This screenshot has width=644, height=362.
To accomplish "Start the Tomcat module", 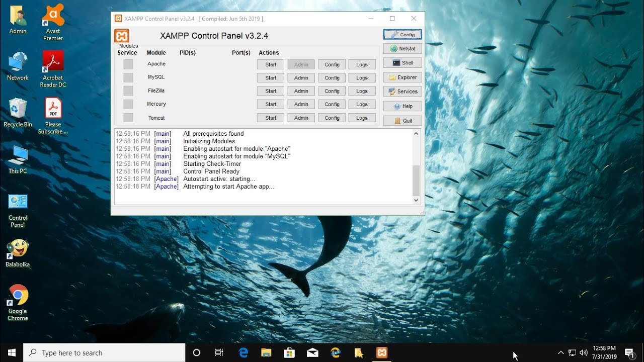I will point(271,118).
